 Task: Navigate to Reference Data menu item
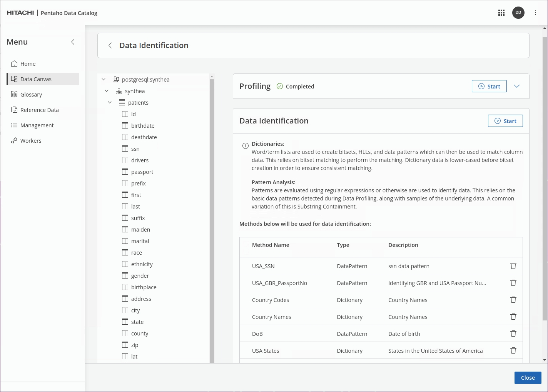39,110
